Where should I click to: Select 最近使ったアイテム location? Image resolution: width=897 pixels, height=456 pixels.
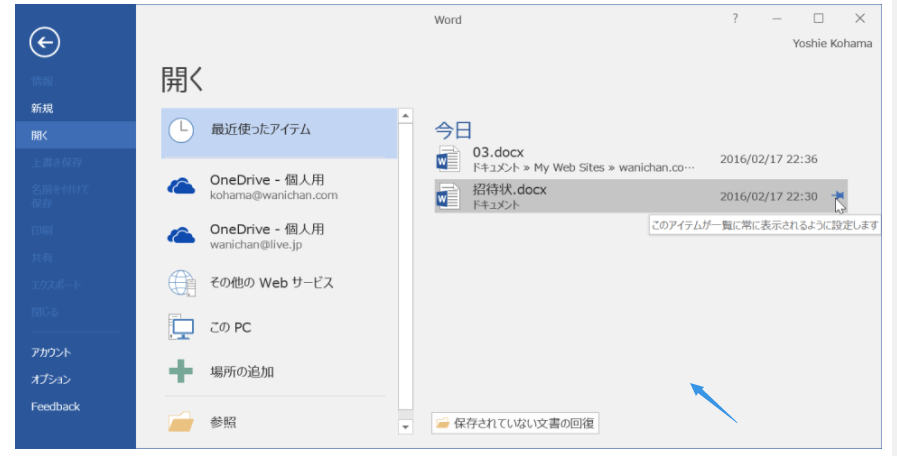tap(279, 133)
